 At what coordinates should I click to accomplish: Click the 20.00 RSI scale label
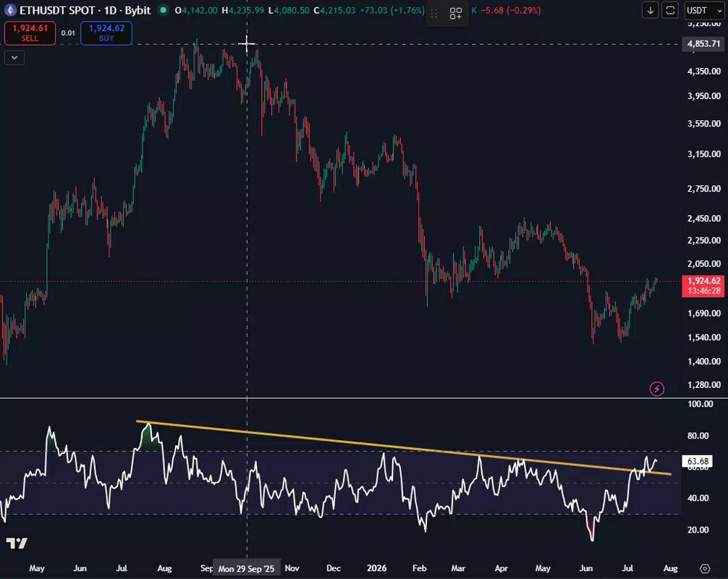click(698, 530)
